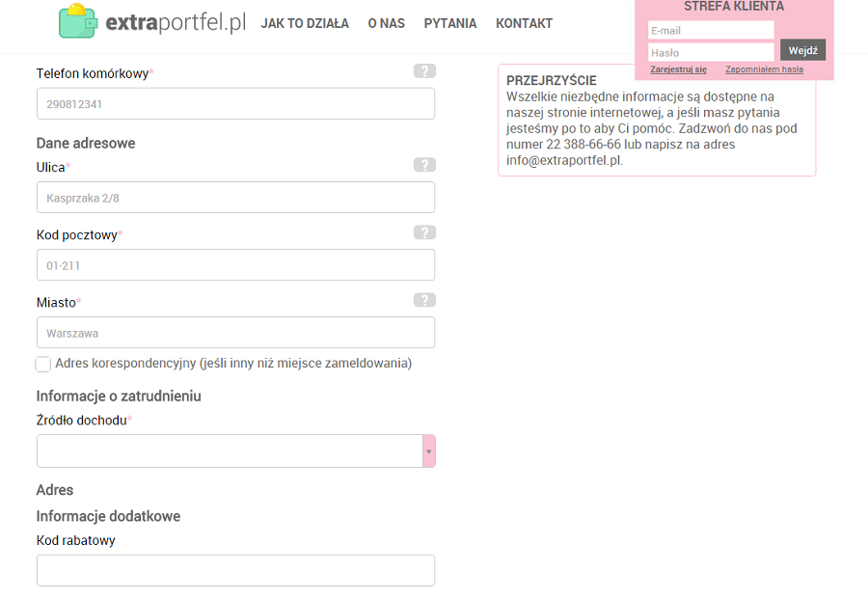This screenshot has height=599, width=868.
Task: Open the PYTANIA menu item
Action: [450, 23]
